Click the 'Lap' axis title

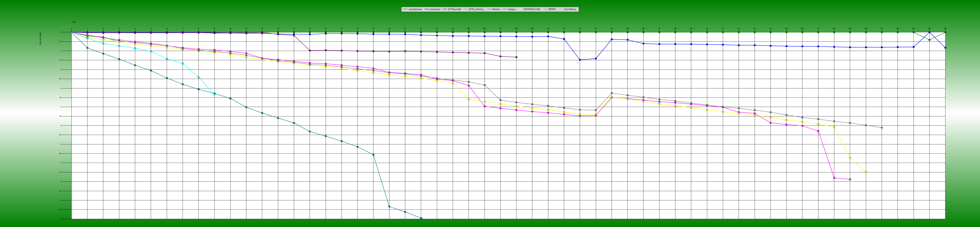click(73, 22)
